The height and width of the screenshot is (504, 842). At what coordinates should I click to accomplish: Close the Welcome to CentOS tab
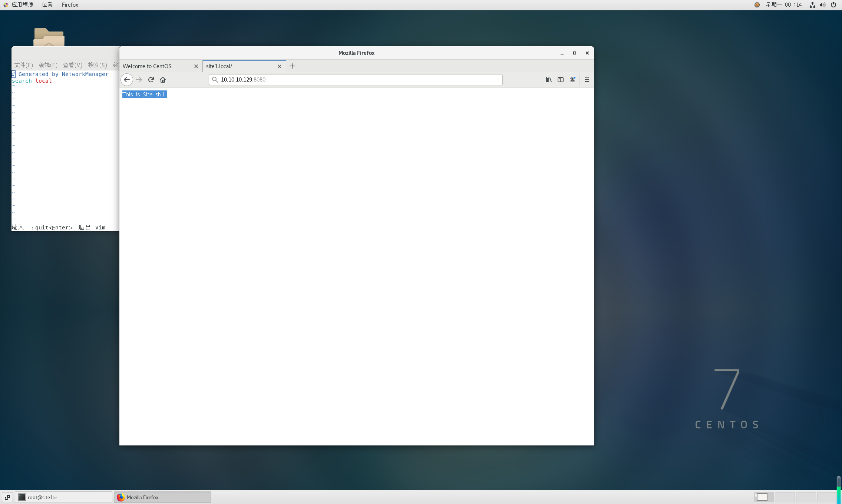click(x=196, y=66)
